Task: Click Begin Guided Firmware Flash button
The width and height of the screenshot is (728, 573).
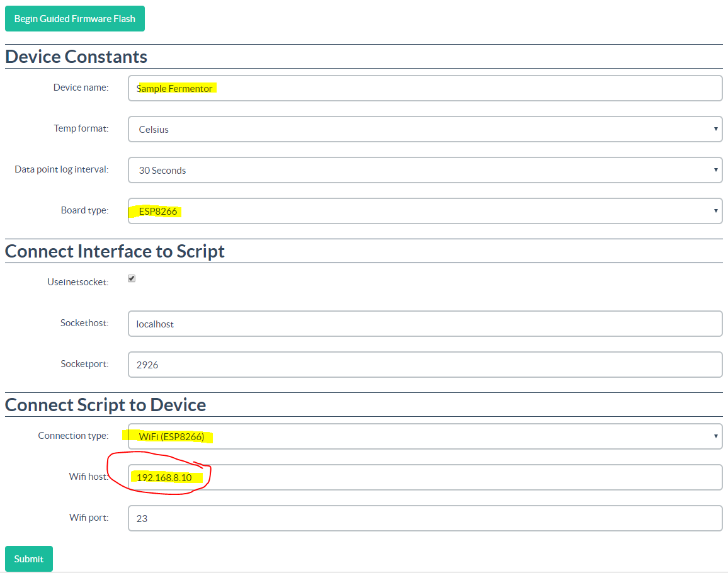Action: point(75,18)
